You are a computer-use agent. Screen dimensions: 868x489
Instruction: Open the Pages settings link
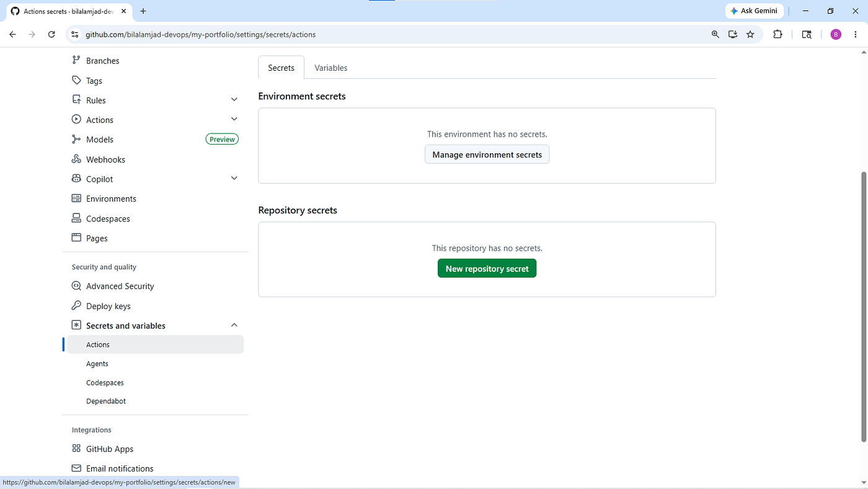point(97,238)
